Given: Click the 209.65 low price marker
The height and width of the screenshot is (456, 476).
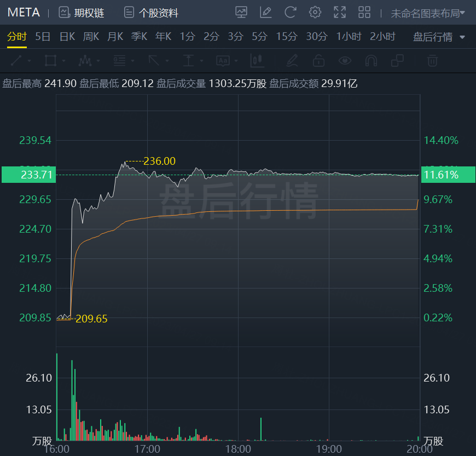Looking at the screenshot, I should [x=91, y=319].
